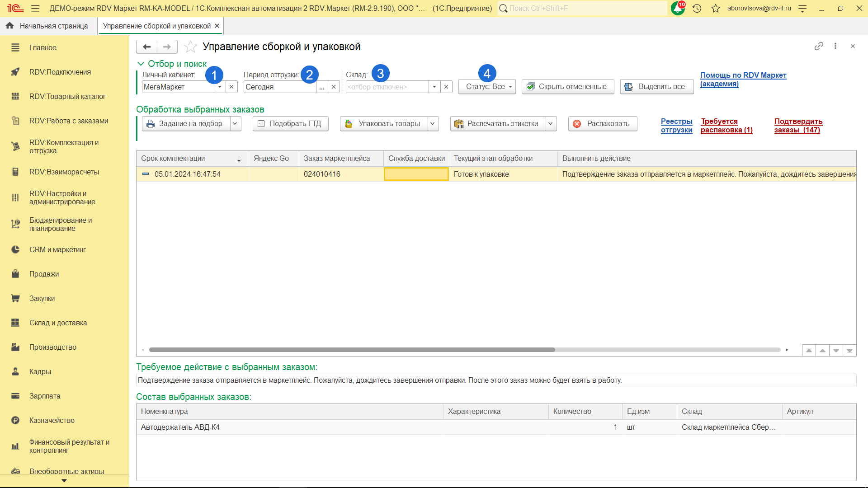Click the horizontal scrollbar of orders table
Screen dimensions: 868x488
(x=352, y=350)
